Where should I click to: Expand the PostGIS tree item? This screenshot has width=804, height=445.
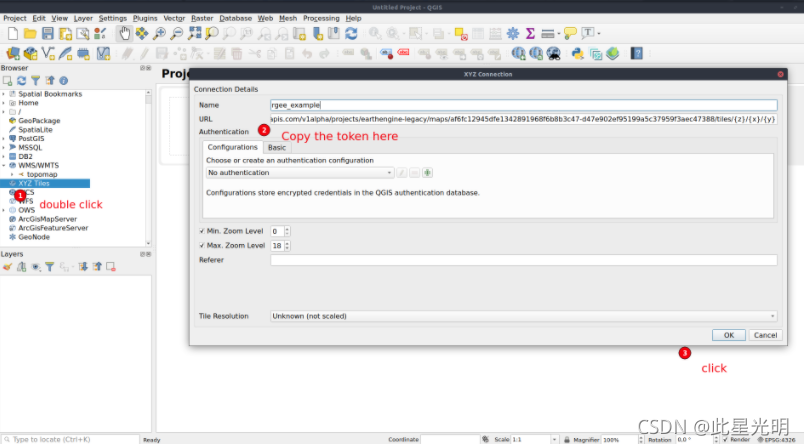[x=4, y=139]
